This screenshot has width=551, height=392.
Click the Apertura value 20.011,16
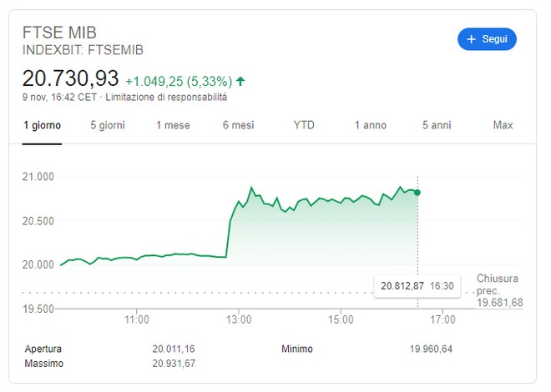tap(174, 349)
